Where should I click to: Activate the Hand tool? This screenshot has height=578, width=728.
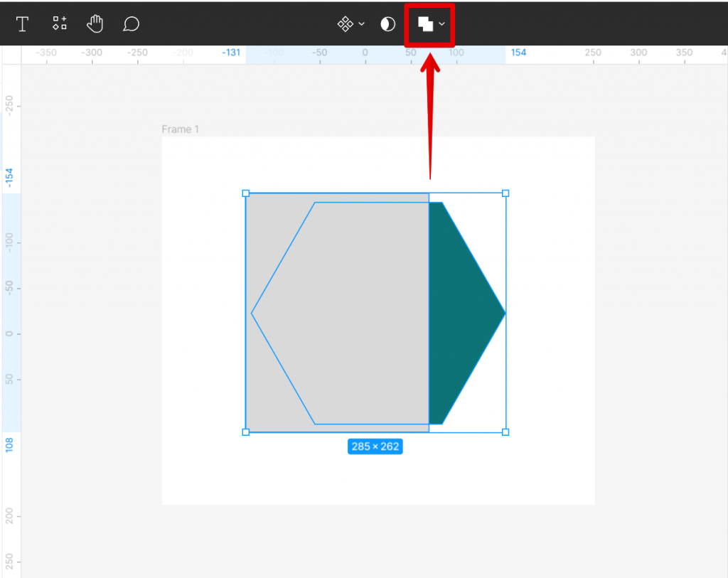(95, 23)
